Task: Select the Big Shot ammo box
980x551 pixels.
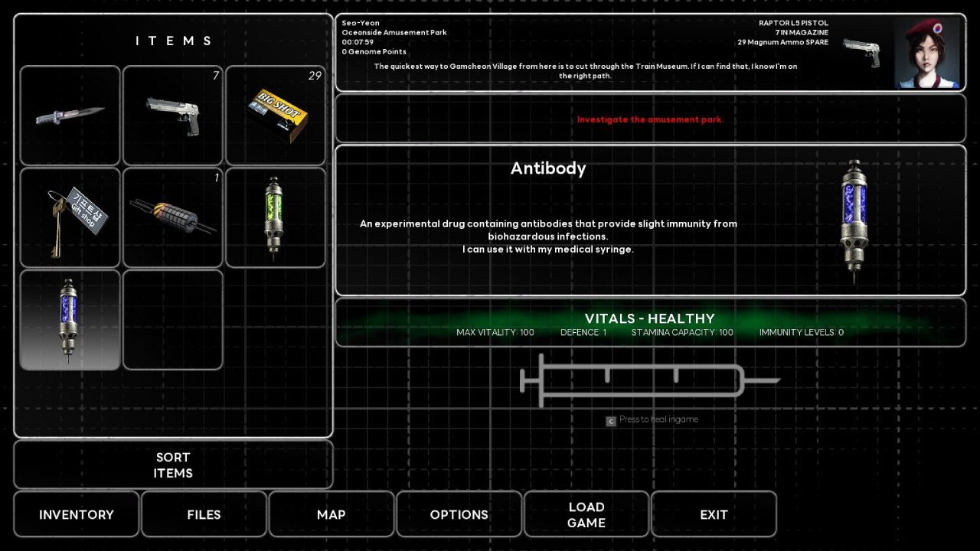Action: pyautogui.click(x=276, y=116)
